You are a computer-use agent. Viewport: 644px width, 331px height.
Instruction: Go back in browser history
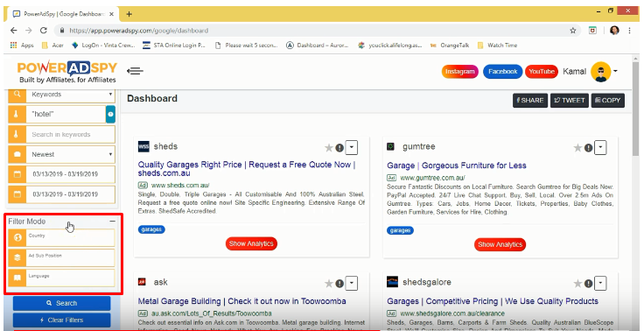pyautogui.click(x=13, y=31)
